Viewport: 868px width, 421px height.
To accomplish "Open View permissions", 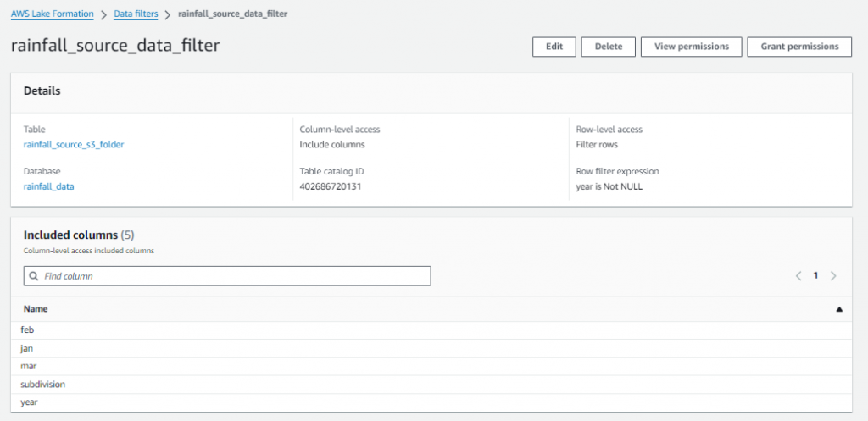I will click(691, 47).
